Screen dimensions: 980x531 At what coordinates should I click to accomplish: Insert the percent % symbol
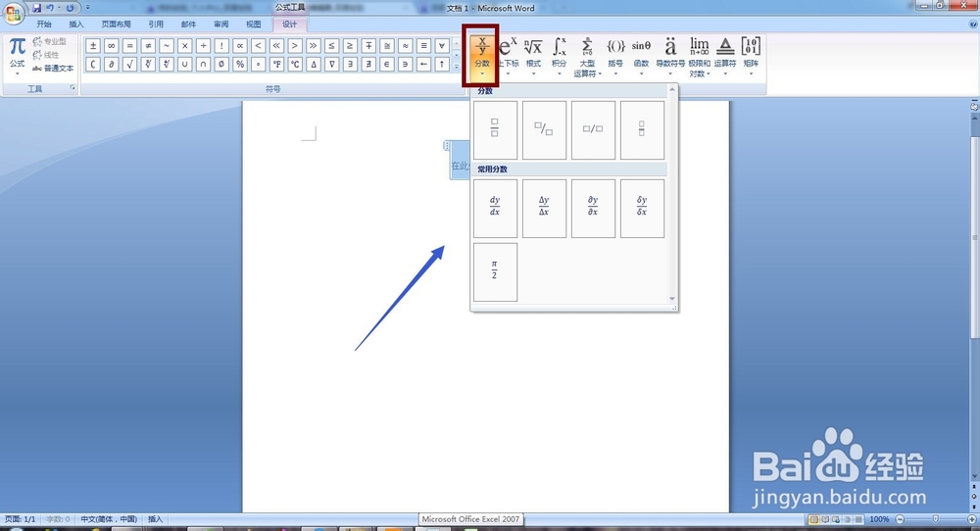tap(240, 64)
